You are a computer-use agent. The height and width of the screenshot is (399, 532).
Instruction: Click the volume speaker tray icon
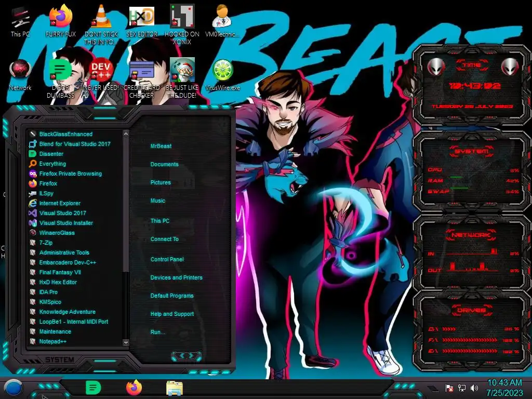474,388
